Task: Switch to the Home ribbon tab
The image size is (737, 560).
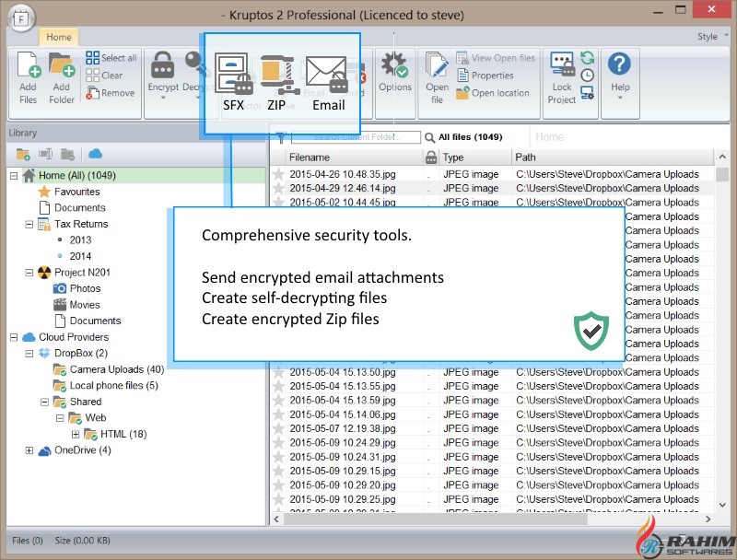Action: coord(59,38)
